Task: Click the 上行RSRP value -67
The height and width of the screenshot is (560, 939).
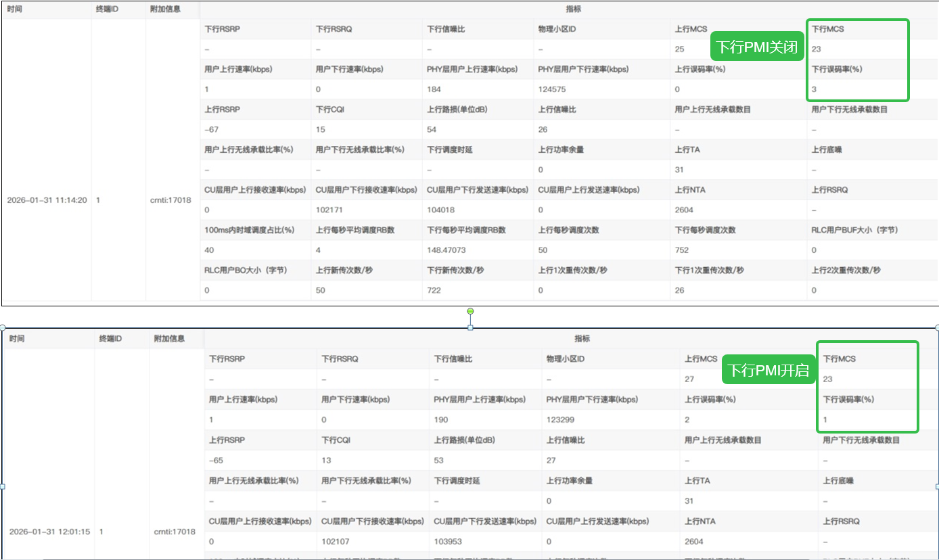Action: (212, 129)
